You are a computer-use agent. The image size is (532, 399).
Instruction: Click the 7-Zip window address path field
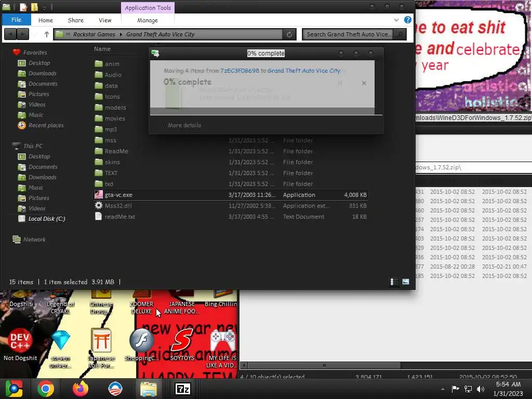[x=474, y=167]
